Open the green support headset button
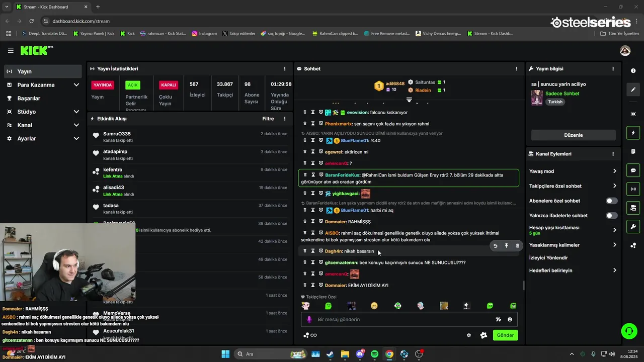The image size is (644, 362). coord(629,331)
